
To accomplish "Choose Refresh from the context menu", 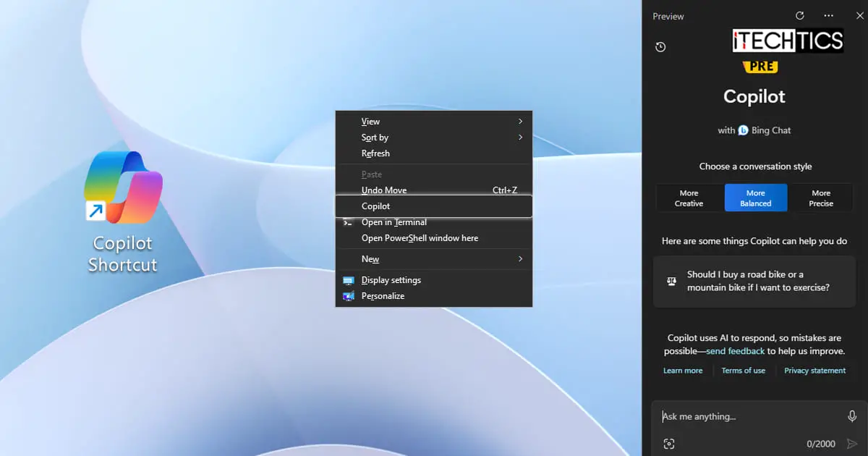I will [x=434, y=153].
